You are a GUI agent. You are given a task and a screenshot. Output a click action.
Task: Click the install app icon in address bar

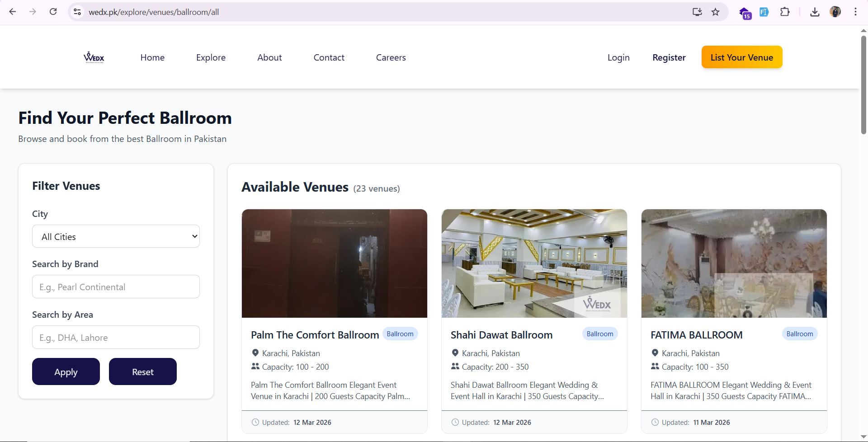tap(697, 12)
